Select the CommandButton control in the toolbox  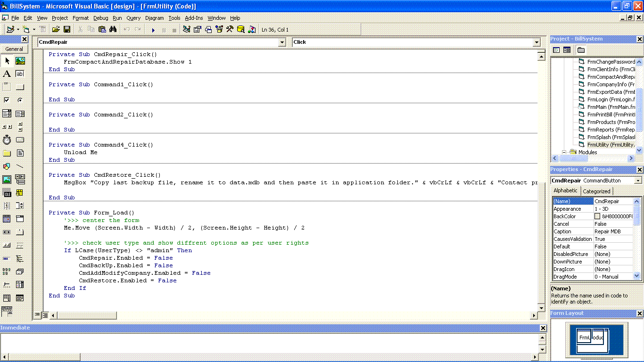(19, 87)
